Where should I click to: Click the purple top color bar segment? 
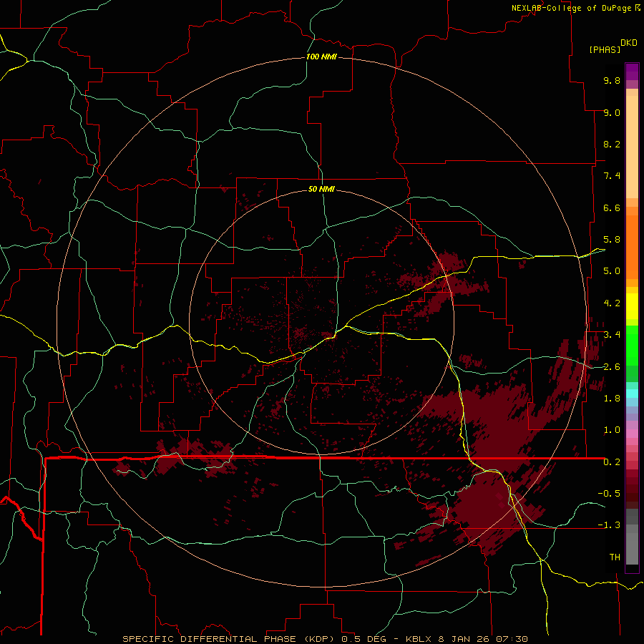(632, 72)
